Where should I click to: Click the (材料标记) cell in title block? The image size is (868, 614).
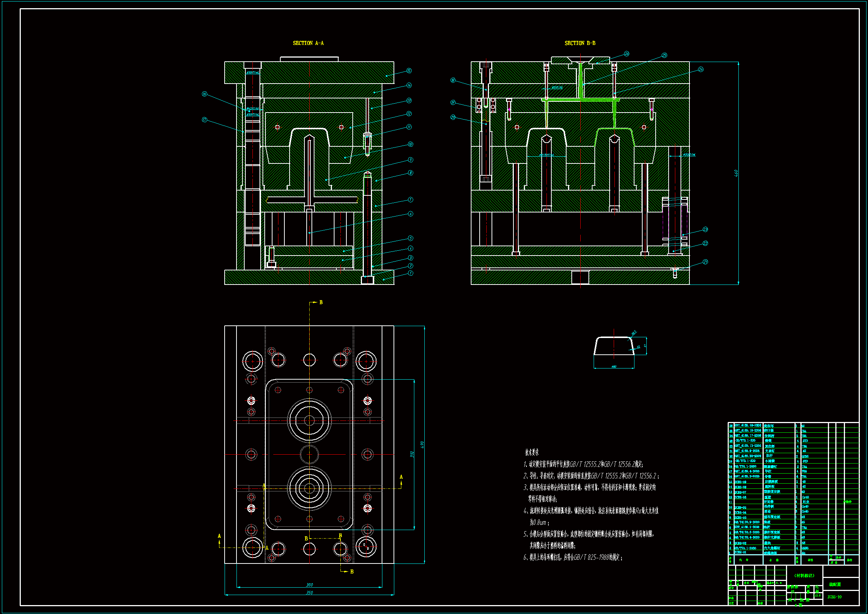click(804, 575)
